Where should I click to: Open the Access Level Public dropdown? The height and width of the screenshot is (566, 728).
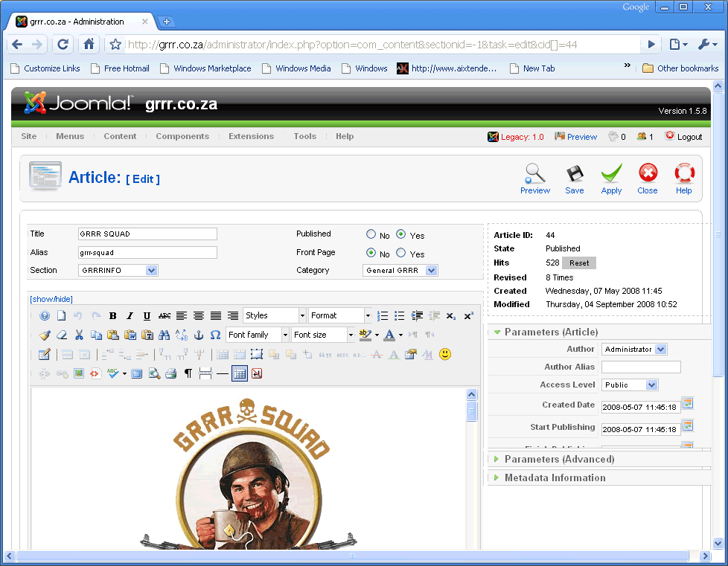pos(630,385)
